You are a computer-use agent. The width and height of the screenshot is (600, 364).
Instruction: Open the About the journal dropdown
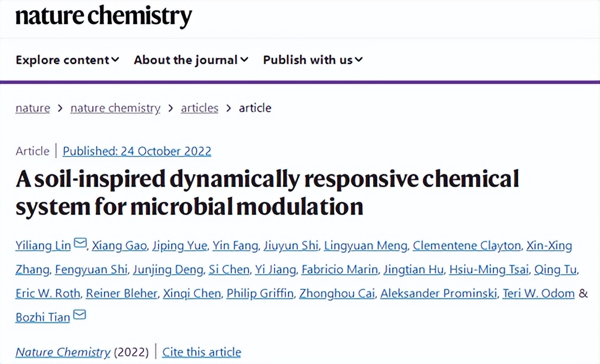coord(191,60)
